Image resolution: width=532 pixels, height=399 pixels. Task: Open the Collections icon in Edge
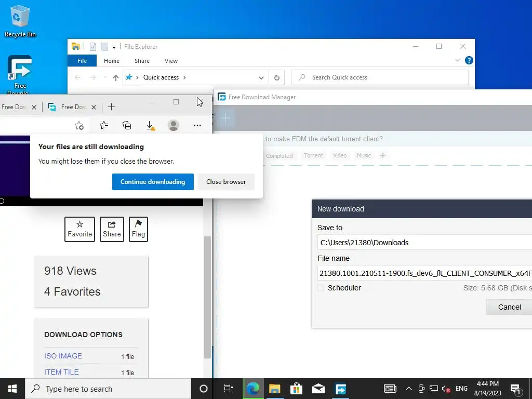click(x=127, y=126)
